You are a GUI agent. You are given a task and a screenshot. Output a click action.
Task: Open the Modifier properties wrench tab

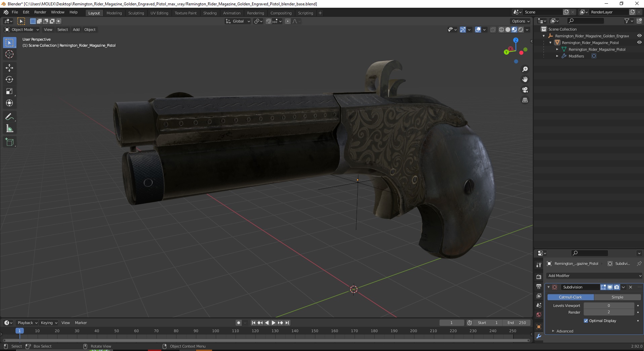point(539,336)
